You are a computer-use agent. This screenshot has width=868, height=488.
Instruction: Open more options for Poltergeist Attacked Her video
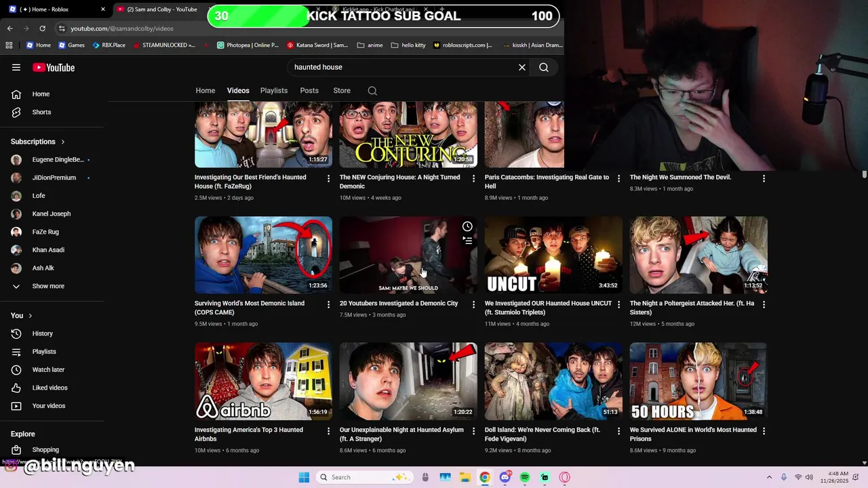(x=764, y=304)
